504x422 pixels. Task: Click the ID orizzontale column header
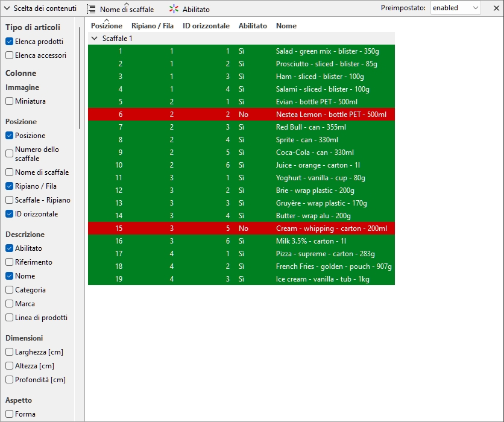206,26
